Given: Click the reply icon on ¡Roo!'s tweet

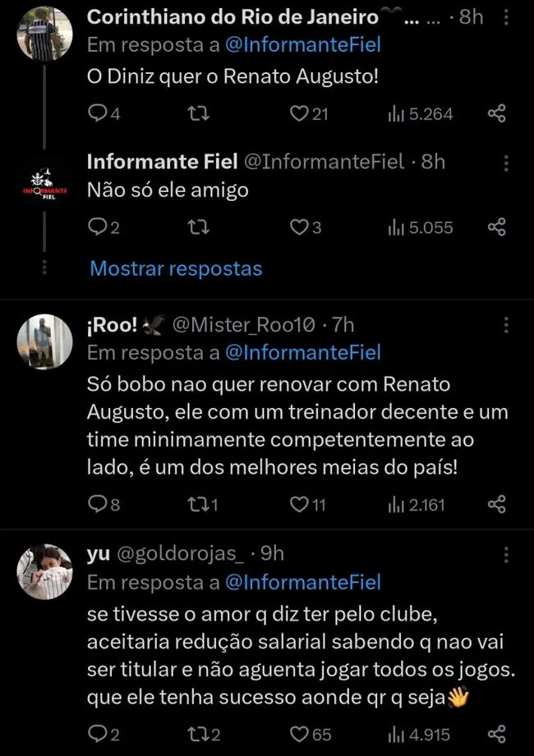Looking at the screenshot, I should [x=96, y=506].
